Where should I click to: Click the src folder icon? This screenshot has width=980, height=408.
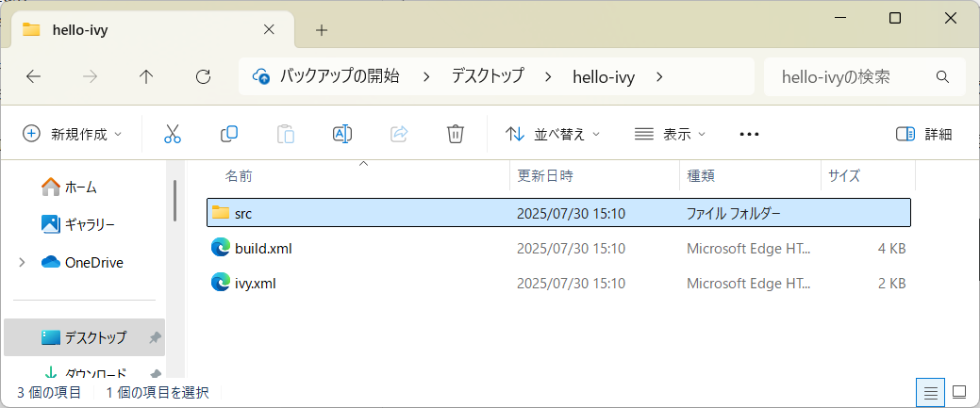pos(221,212)
